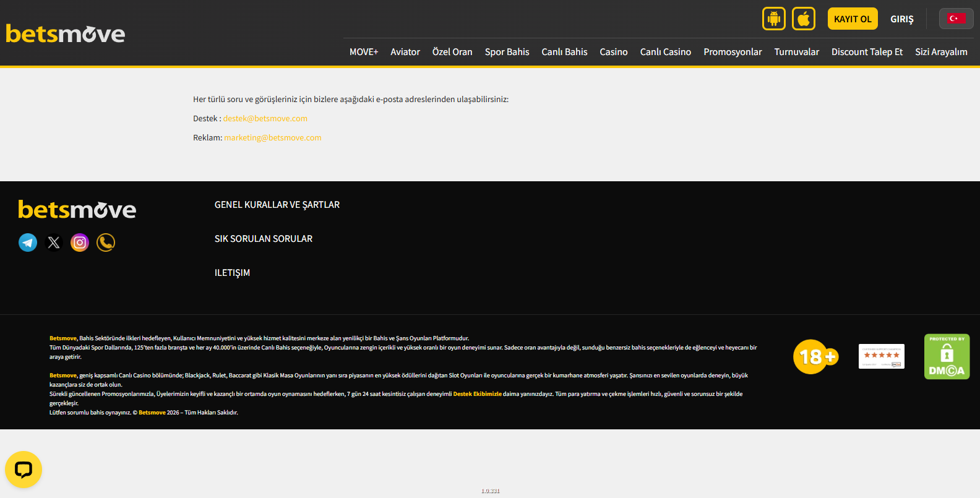The image size is (980, 498).
Task: Click the GIRIŞ login button
Action: [901, 19]
